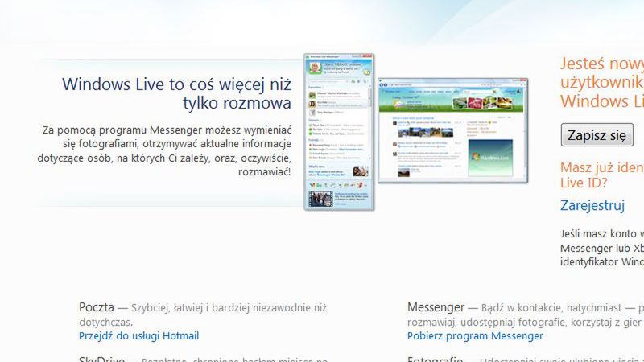Screen dimensions: 644x362
Task: Click paragraph starting "Za pomocą programu Messenger"
Action: click(164, 150)
